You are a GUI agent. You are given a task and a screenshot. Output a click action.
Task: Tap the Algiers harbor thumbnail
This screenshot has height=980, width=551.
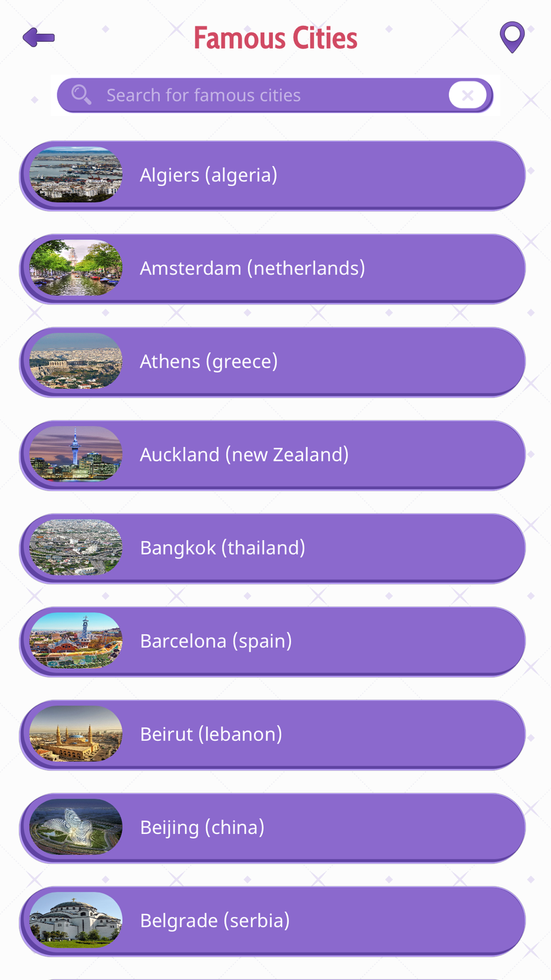(x=76, y=174)
